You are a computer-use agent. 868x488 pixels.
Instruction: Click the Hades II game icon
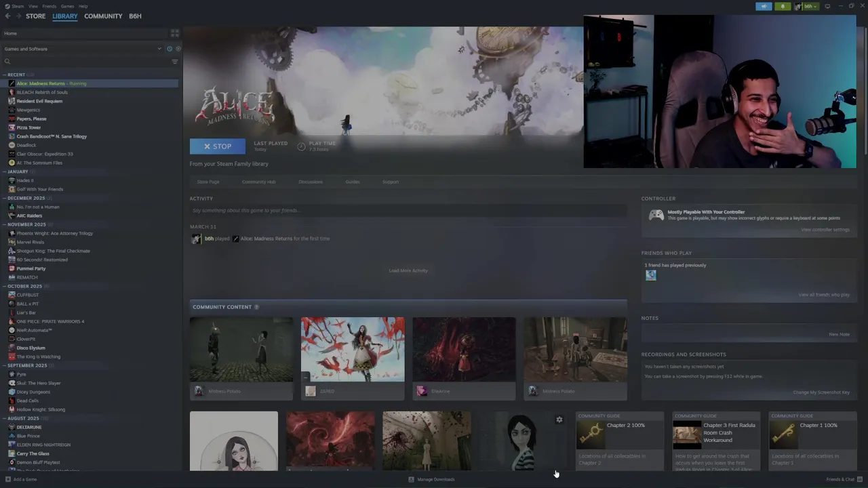(x=12, y=180)
